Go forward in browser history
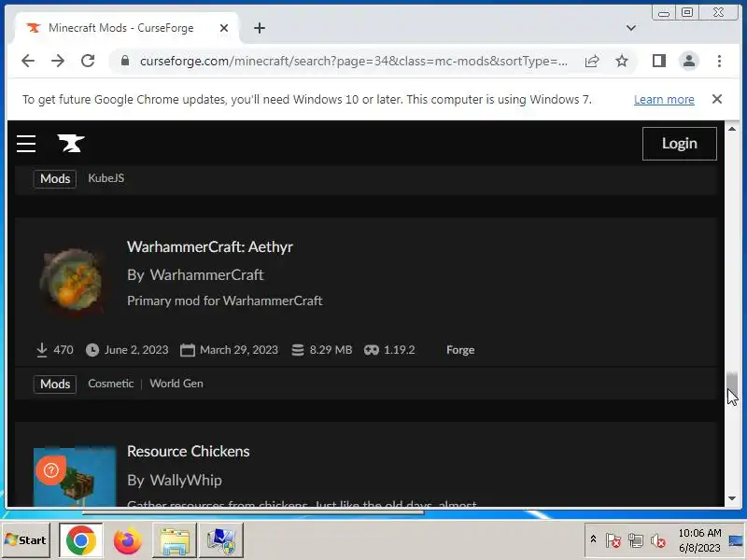Image resolution: width=747 pixels, height=560 pixels. pyautogui.click(x=58, y=61)
